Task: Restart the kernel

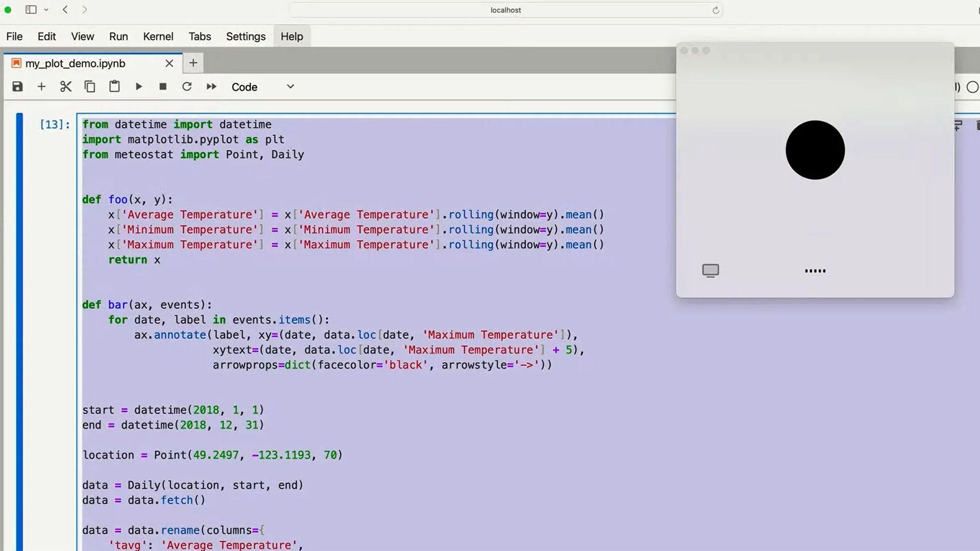Action: pyautogui.click(x=187, y=87)
